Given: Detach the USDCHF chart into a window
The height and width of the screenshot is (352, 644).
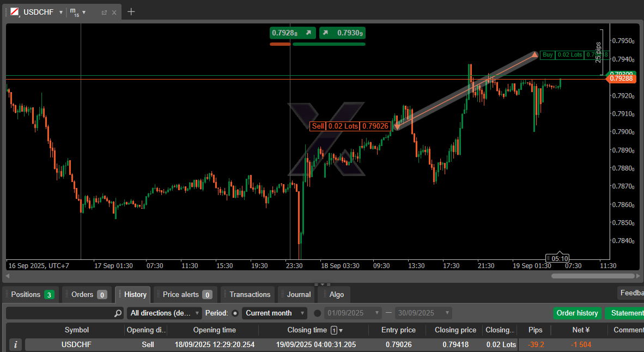Looking at the screenshot, I should (x=104, y=12).
